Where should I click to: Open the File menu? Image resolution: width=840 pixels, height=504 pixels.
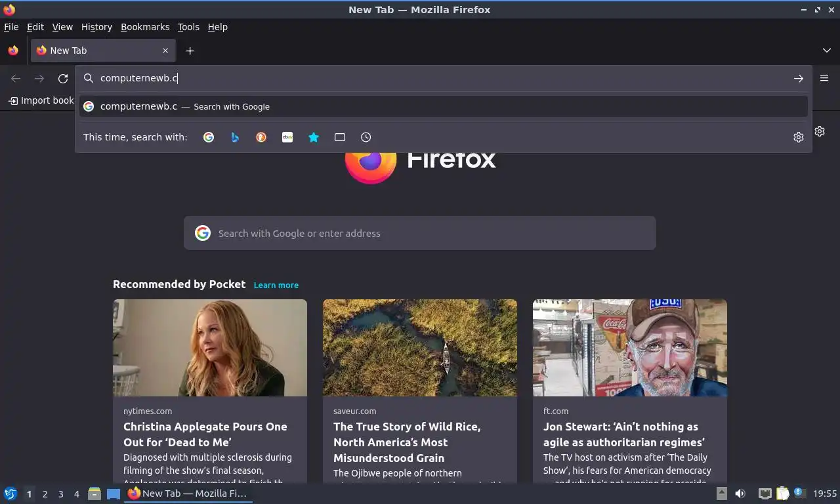(11, 27)
